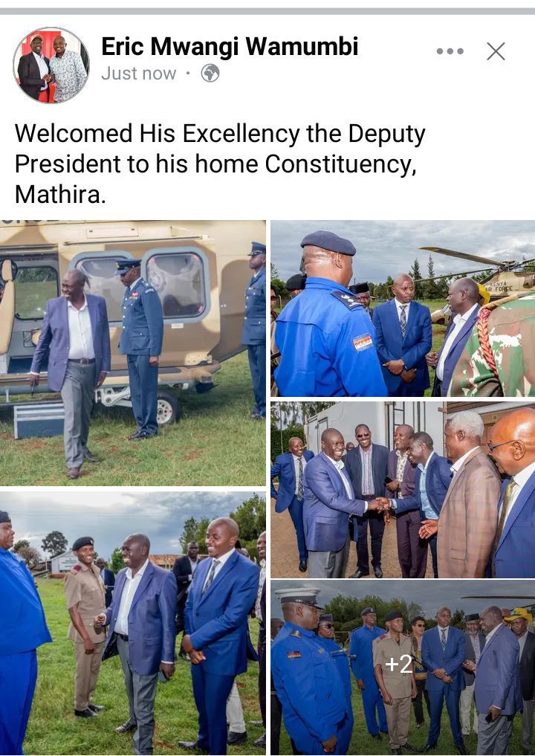Click the gray bar at the top edge
Image resolution: width=535 pixels, height=756 pixels.
tap(267, 11)
